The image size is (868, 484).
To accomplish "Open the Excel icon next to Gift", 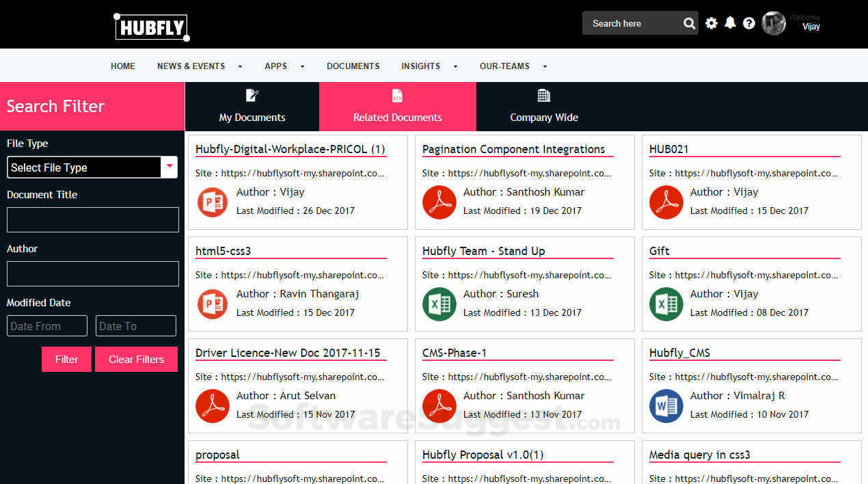I will (x=666, y=304).
